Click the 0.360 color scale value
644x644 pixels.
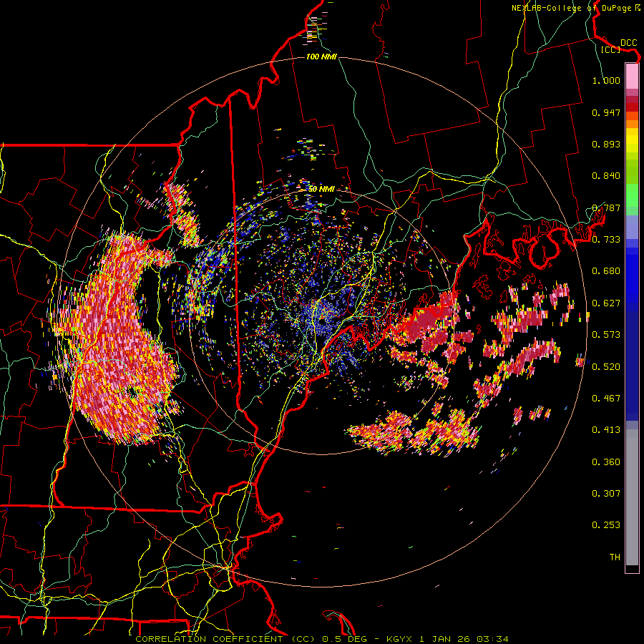point(606,462)
